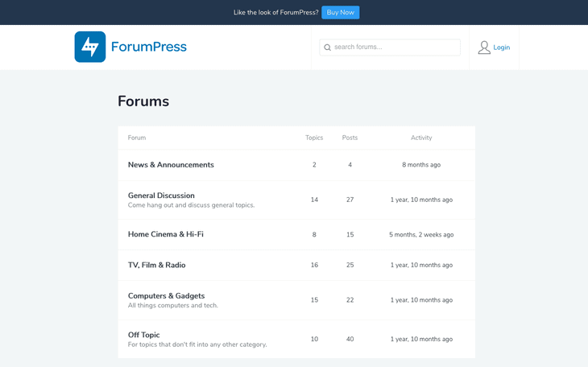Click the Buy Now button

tap(340, 12)
